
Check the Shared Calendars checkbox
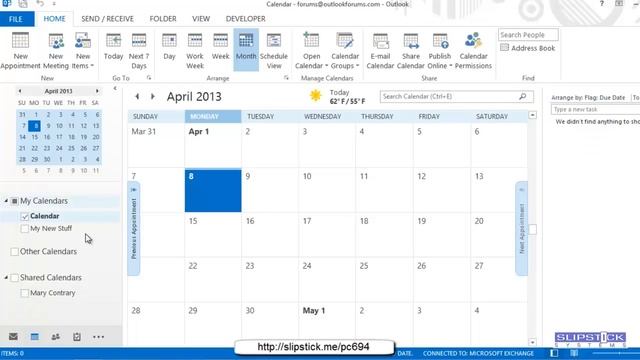(15, 278)
